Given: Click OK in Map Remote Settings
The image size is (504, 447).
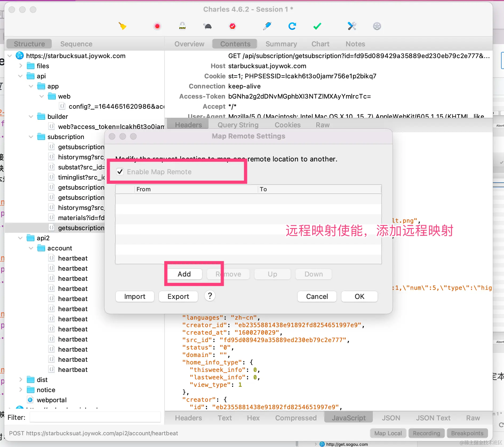Looking at the screenshot, I should click(359, 296).
